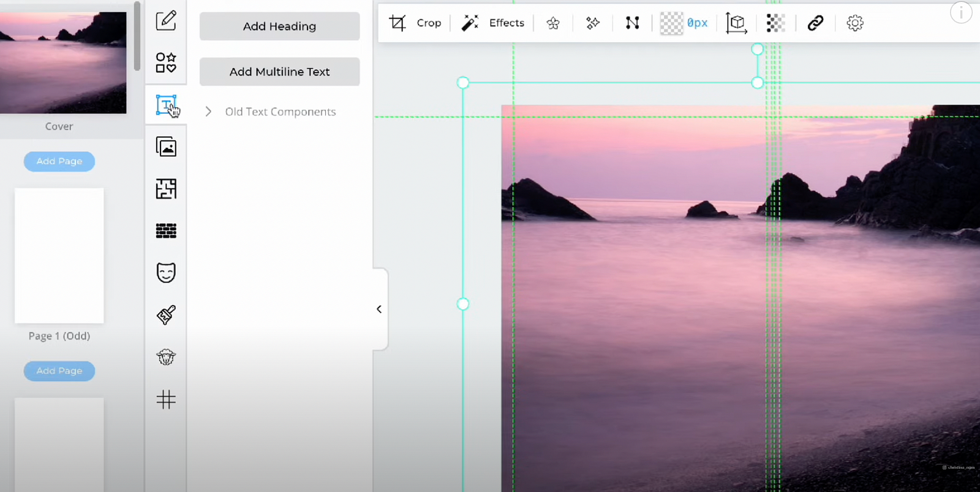Click the flower shape icon in the toolbar

click(x=553, y=23)
